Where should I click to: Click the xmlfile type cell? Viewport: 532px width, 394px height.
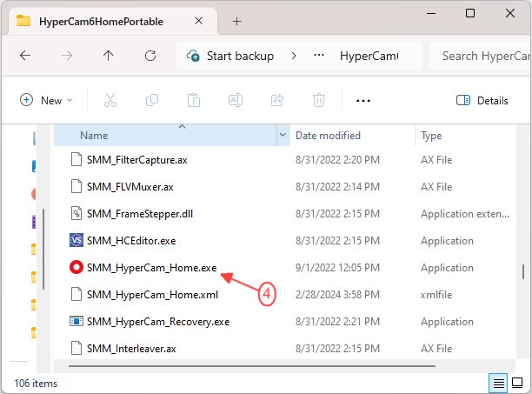(x=436, y=295)
